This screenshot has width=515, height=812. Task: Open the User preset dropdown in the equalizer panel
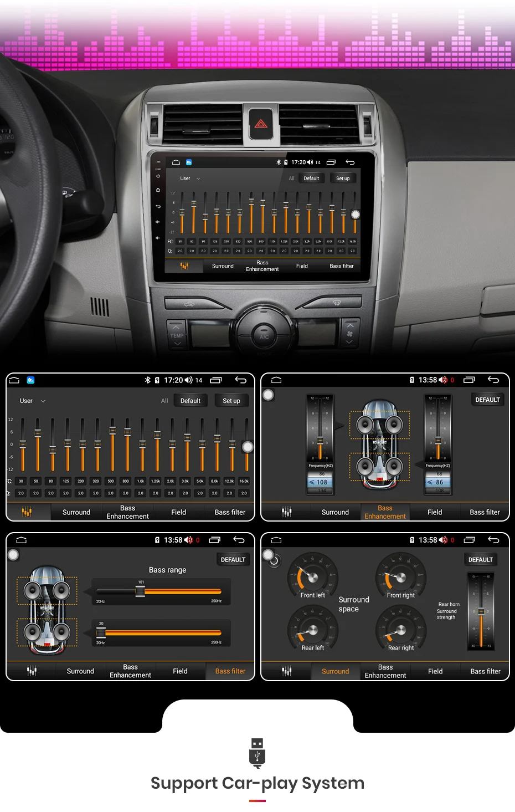[33, 401]
